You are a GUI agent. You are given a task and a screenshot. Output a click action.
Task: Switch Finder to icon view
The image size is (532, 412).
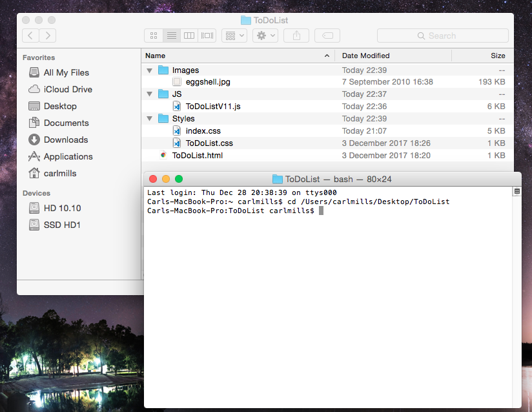point(154,36)
